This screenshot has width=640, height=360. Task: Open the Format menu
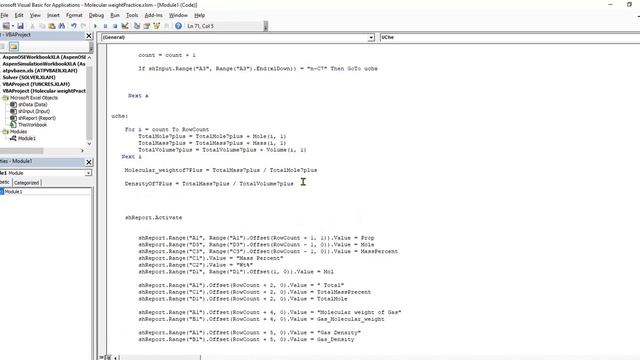74,15
